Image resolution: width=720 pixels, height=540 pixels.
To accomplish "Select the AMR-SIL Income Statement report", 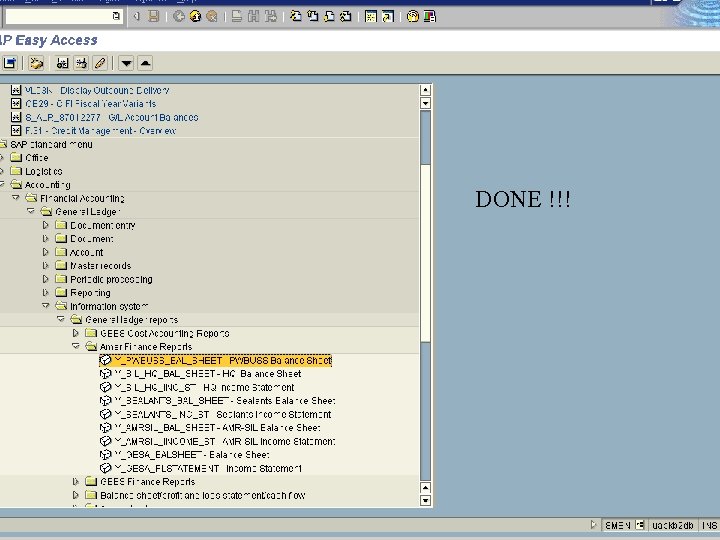I will click(x=225, y=441).
